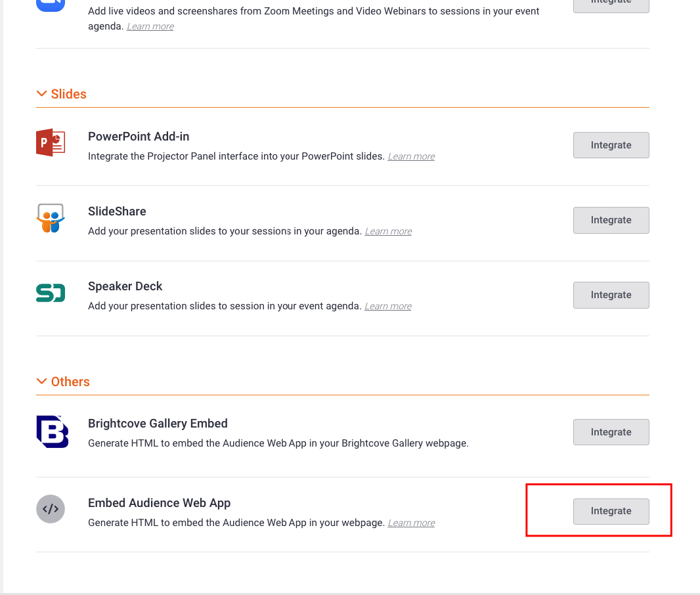Click the PowerPoint Add-in icon
Screen dimensions: 700x595
51,143
